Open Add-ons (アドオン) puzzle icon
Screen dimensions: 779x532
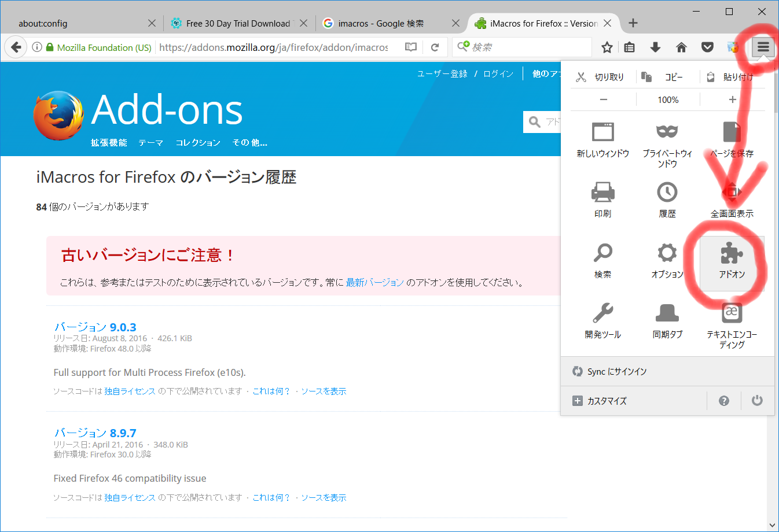pos(732,263)
